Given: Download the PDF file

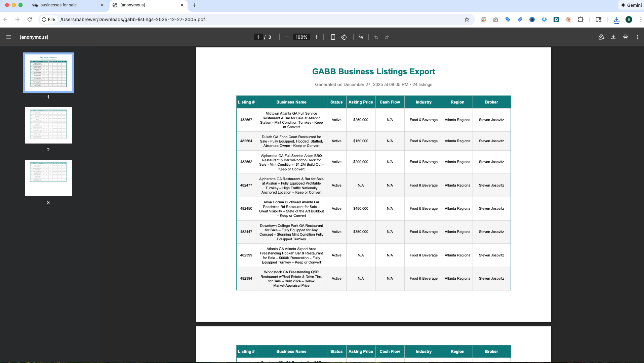Looking at the screenshot, I should tap(613, 37).
